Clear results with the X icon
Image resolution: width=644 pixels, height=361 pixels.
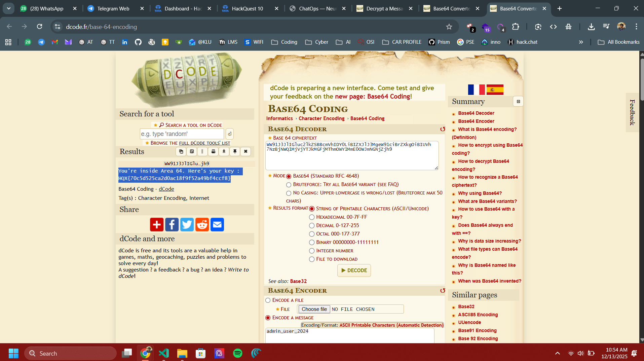click(245, 151)
